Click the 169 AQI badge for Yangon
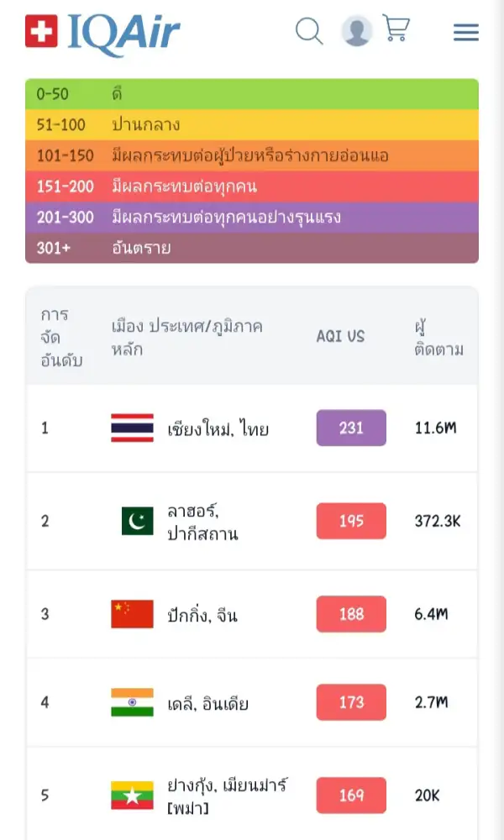The height and width of the screenshot is (840, 504). click(x=351, y=795)
